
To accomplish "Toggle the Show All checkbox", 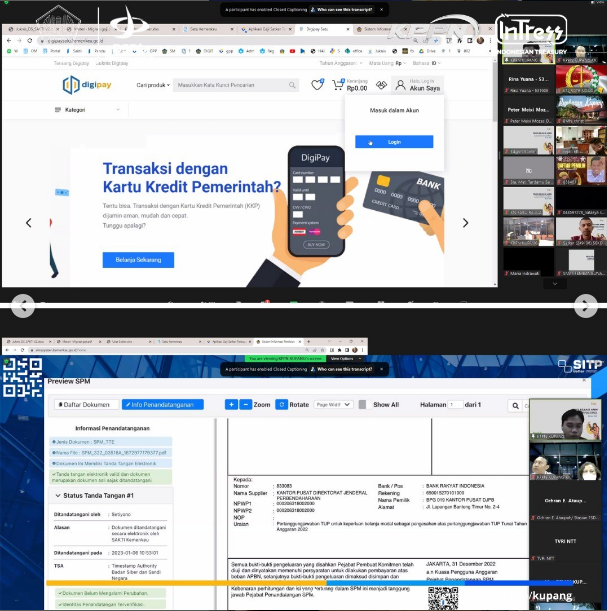I will tap(363, 405).
